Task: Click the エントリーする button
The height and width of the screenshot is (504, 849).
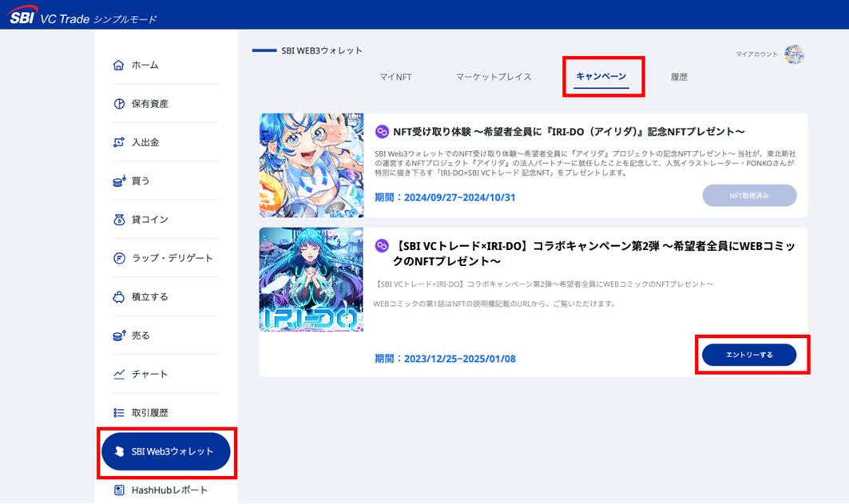Action: pyautogui.click(x=749, y=355)
